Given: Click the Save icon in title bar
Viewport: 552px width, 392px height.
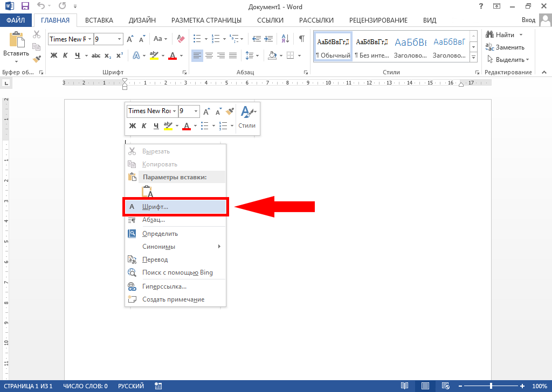Looking at the screenshot, I should pos(25,6).
